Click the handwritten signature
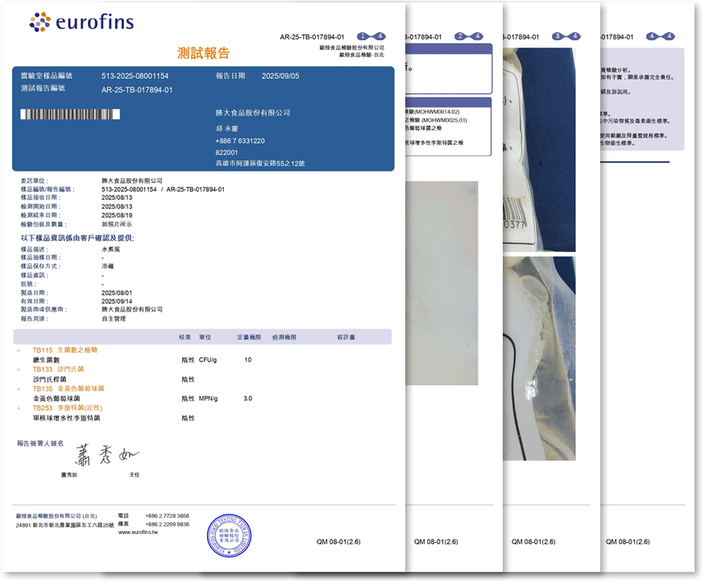 pyautogui.click(x=106, y=456)
